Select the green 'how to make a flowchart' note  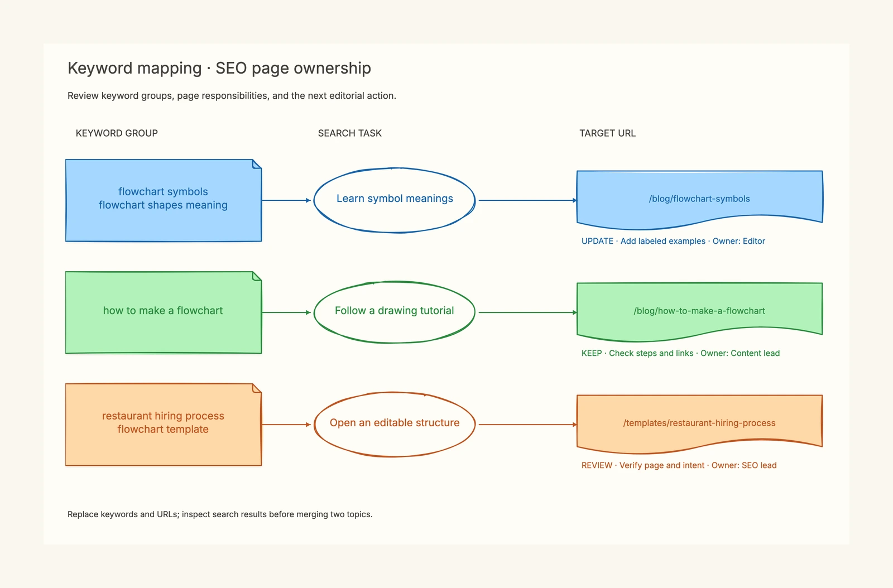click(164, 312)
